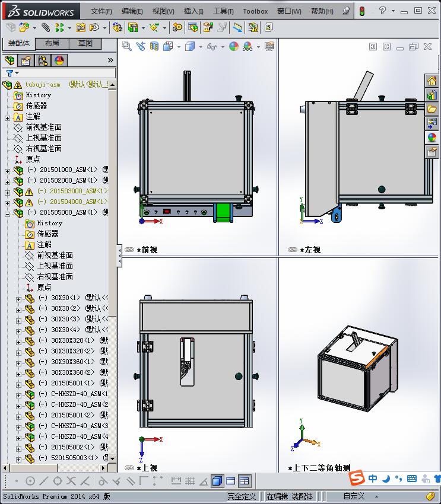Toggle the top view link icon

click(x=129, y=468)
